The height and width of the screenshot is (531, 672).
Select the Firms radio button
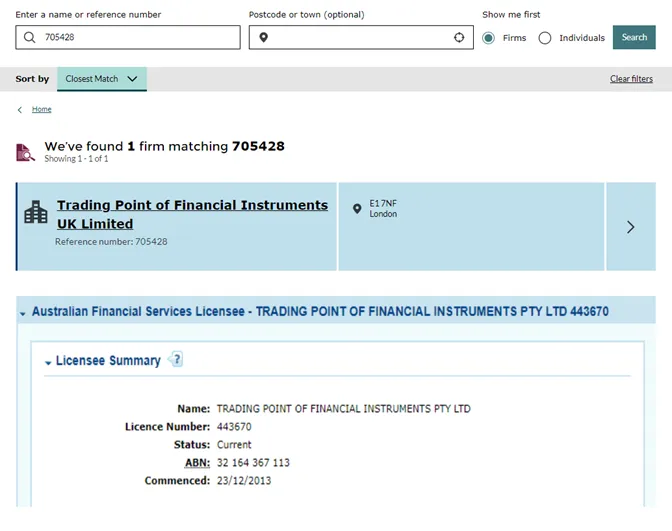tap(488, 38)
